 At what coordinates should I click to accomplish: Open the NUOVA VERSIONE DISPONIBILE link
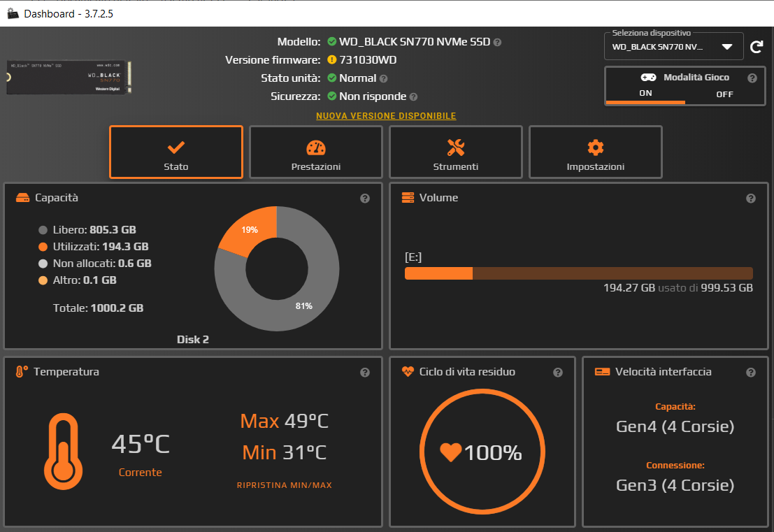(386, 116)
